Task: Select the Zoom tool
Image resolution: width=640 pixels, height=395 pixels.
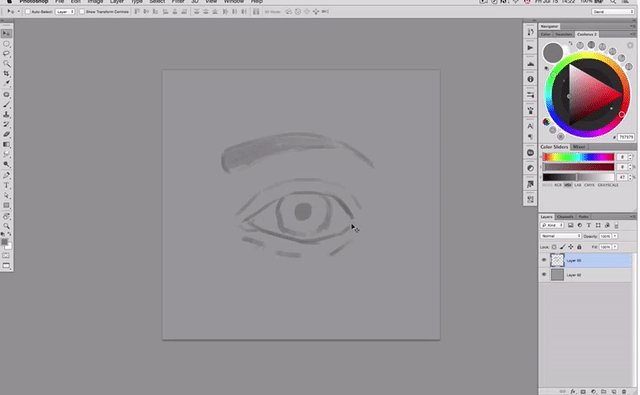Action: click(7, 226)
